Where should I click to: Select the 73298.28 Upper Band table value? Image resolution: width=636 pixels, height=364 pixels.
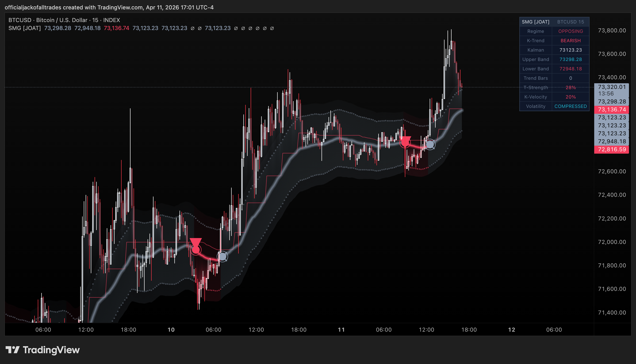click(571, 59)
